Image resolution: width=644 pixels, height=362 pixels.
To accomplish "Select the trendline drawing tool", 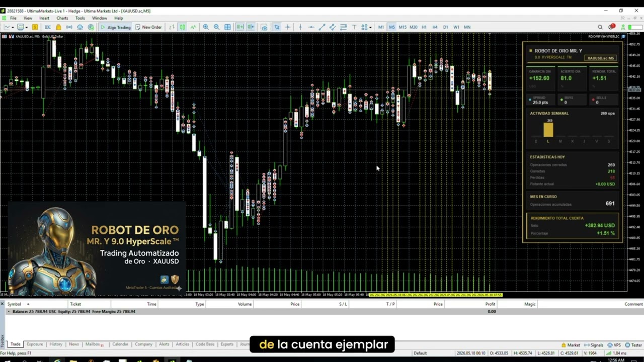I will (x=322, y=27).
